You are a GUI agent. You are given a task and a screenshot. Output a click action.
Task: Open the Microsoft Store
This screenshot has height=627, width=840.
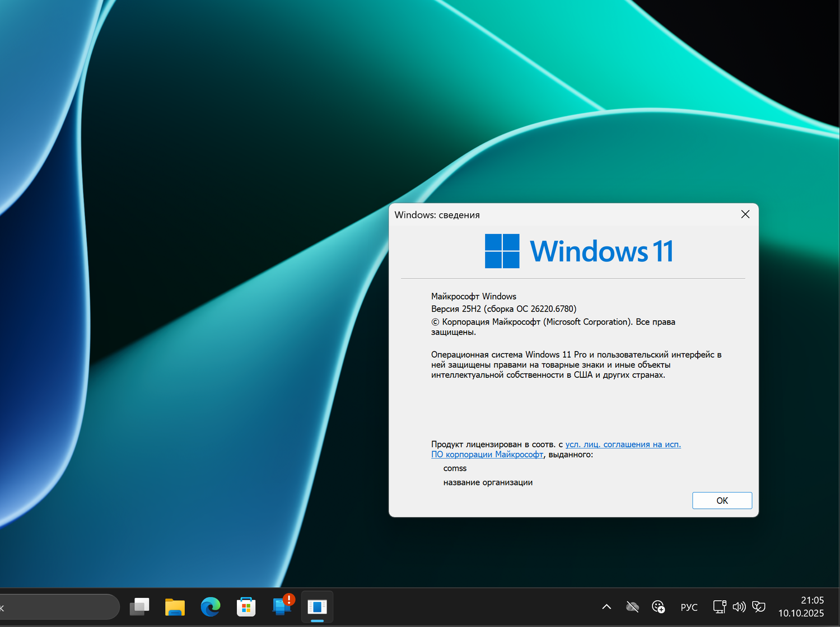click(x=246, y=607)
